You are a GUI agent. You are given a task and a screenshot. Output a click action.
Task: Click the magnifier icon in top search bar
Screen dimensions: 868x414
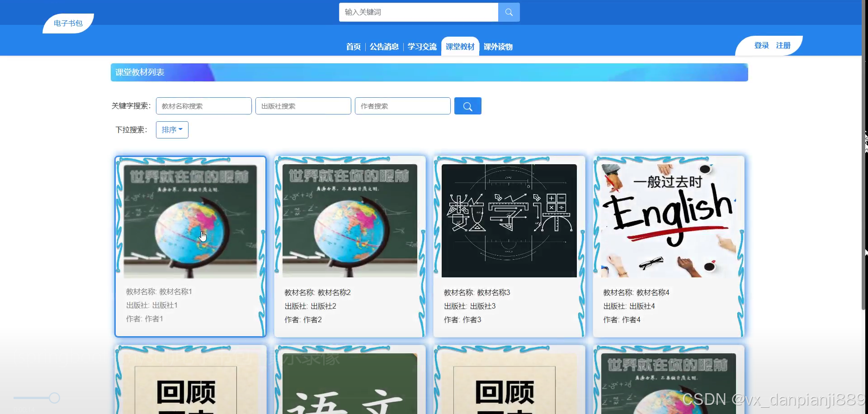509,12
